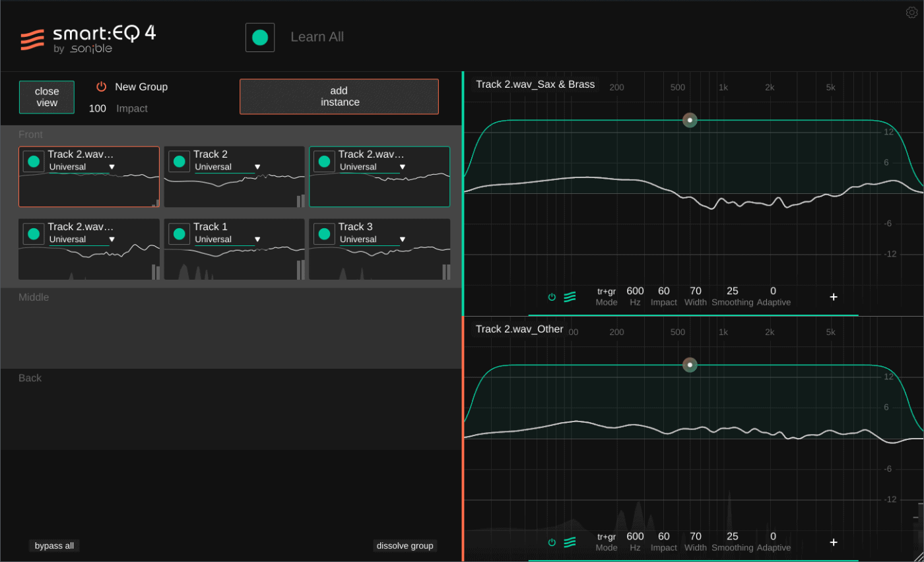Open the Universal profile dropdown on Track 1
This screenshot has width=924, height=562.
point(228,239)
